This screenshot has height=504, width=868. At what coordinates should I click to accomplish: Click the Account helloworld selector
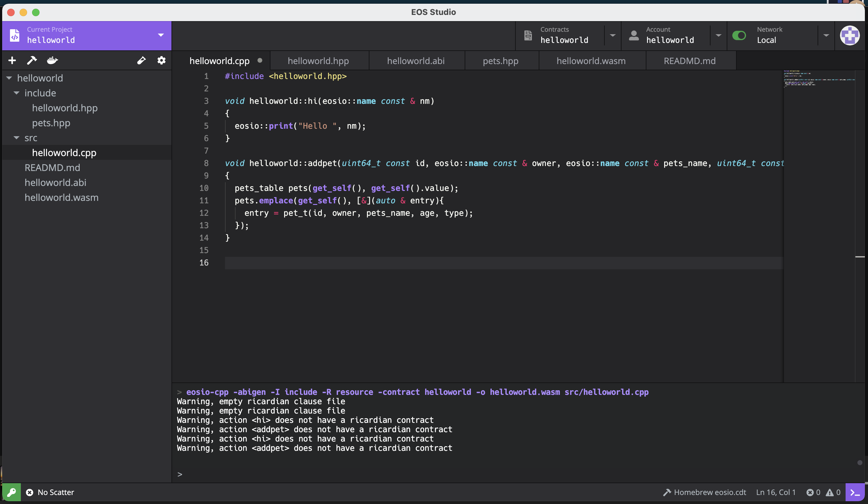click(x=670, y=35)
